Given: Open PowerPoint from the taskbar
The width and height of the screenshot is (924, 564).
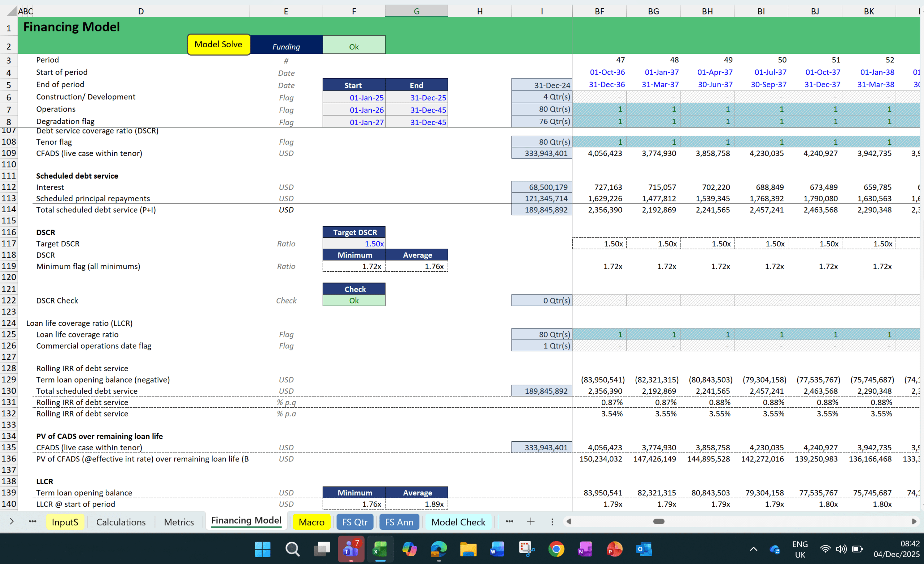Looking at the screenshot, I should pos(614,549).
